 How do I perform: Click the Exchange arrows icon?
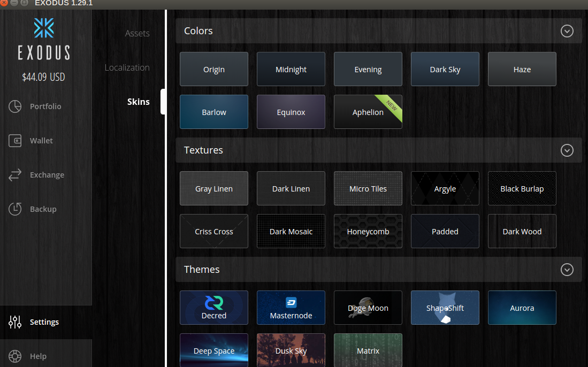15,175
